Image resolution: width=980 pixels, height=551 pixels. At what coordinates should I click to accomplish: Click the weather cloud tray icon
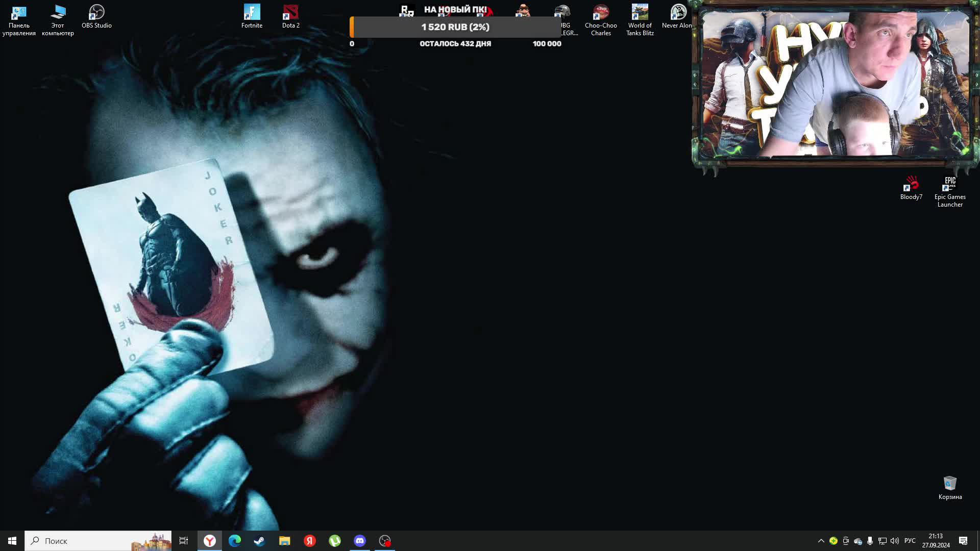point(858,541)
